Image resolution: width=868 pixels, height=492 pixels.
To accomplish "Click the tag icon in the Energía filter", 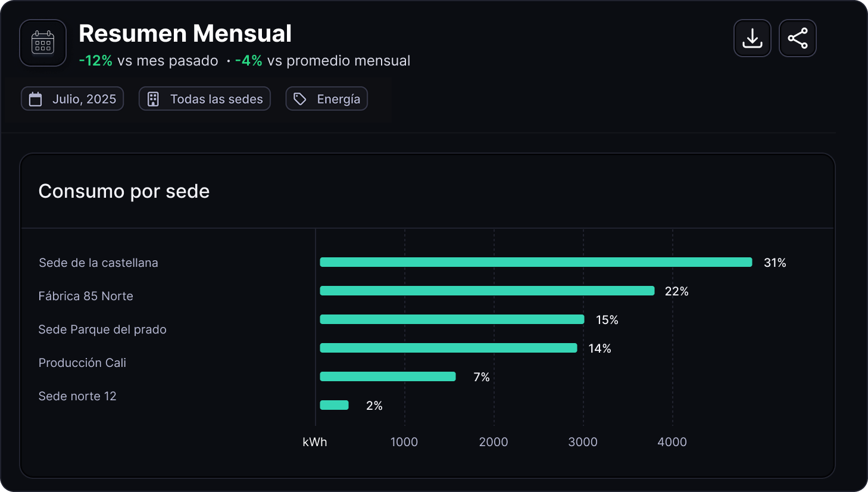I will pyautogui.click(x=300, y=99).
